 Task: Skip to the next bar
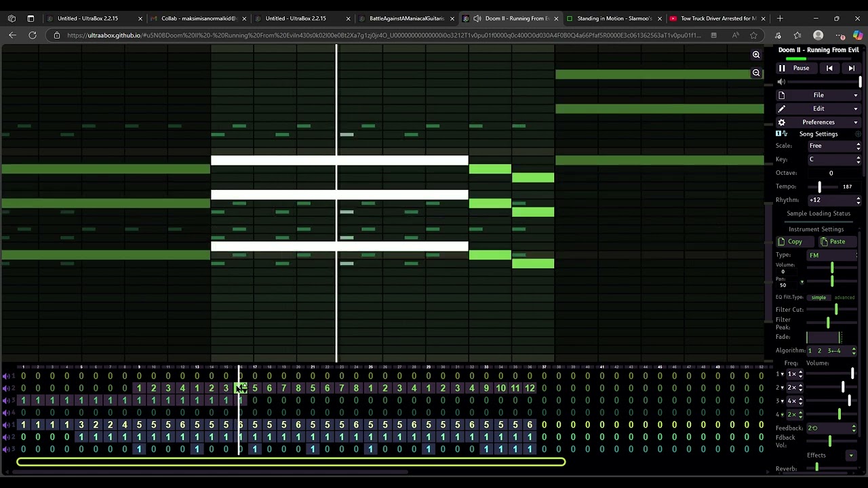click(x=851, y=68)
